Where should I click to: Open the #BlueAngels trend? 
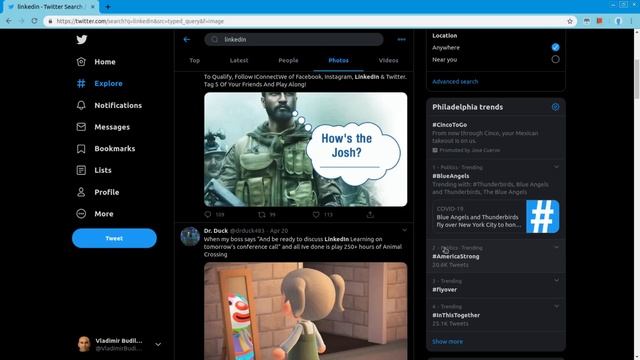[451, 176]
